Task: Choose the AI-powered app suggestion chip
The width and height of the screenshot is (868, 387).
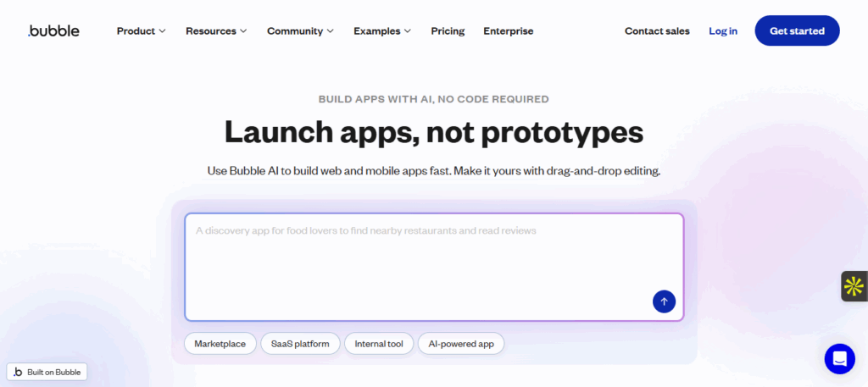Action: click(x=461, y=344)
